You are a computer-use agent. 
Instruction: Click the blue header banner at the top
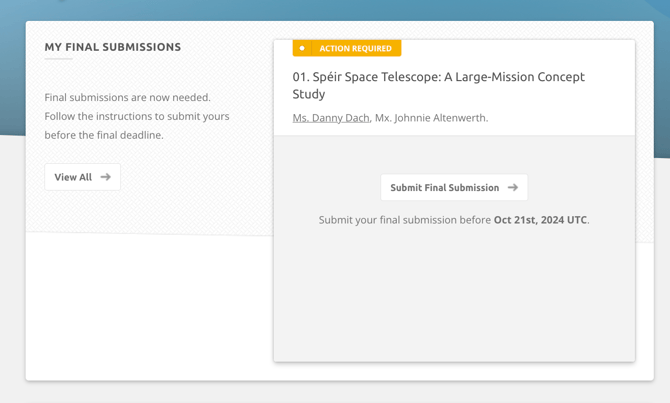click(335, 9)
